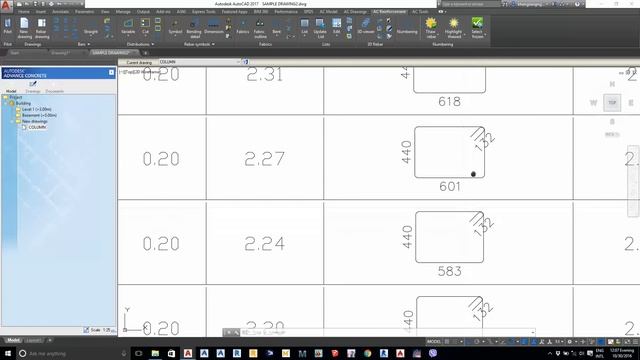Open File Explorer from the taskbar
Screen dimensions: 640x360
[x=155, y=353]
